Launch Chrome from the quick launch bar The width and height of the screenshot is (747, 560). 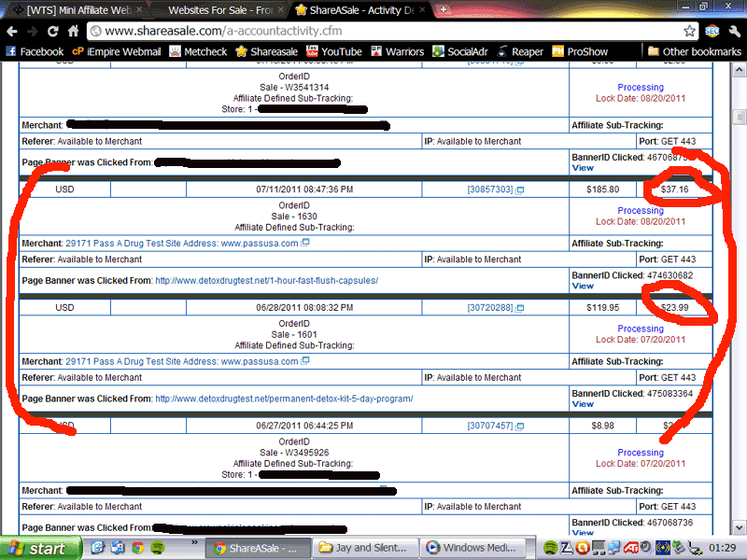point(137,548)
